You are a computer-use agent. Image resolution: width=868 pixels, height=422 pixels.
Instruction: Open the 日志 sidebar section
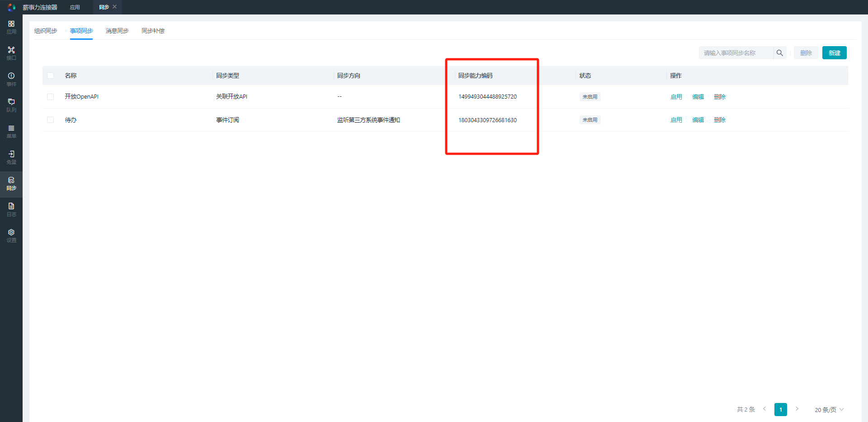pyautogui.click(x=11, y=209)
